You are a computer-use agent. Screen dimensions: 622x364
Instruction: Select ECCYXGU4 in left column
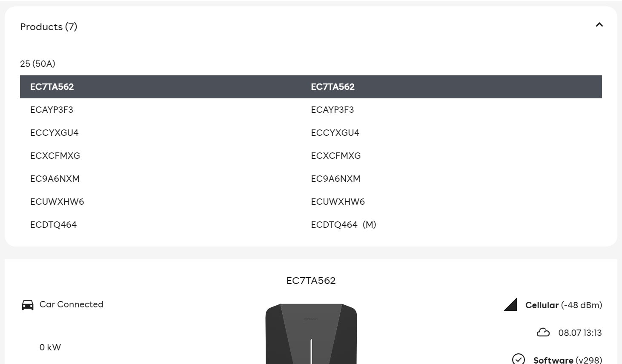click(x=54, y=133)
